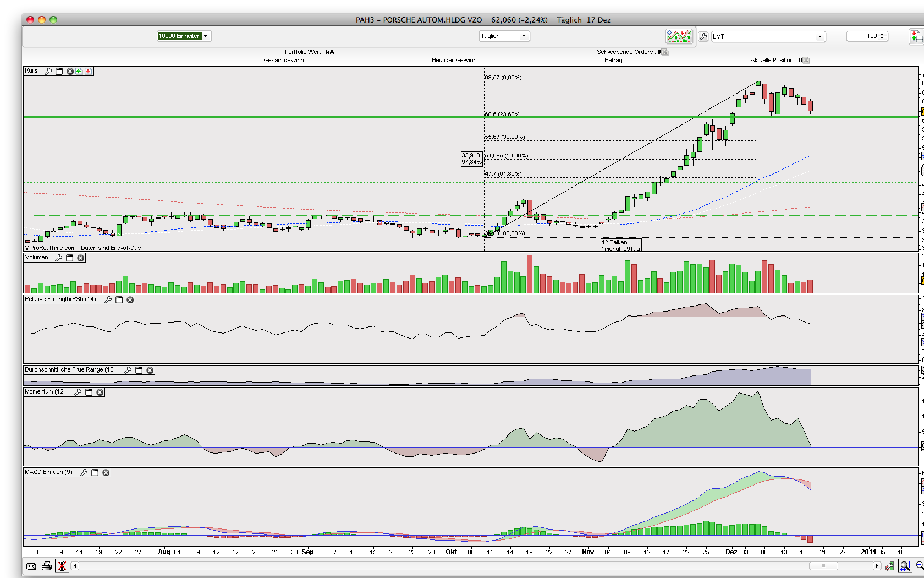This screenshot has height=578, width=924.
Task: Remove the Durchschnittliche True Range panel
Action: tap(150, 370)
